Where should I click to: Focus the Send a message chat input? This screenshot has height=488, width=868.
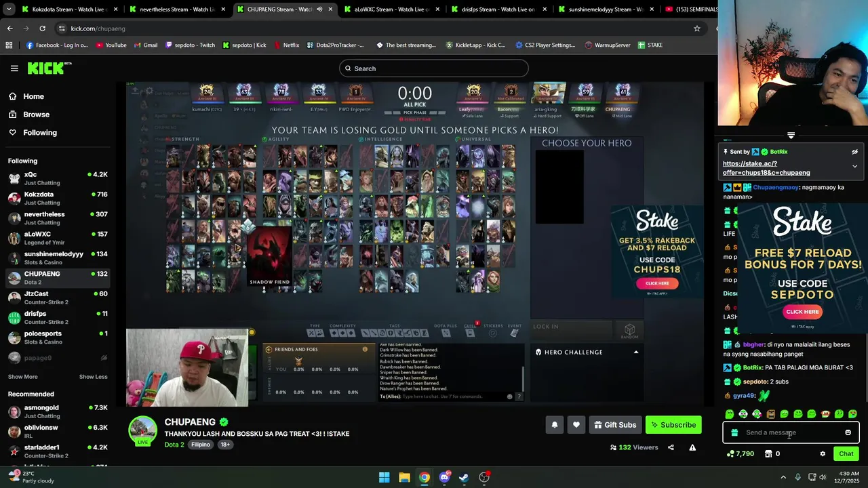pos(790,432)
